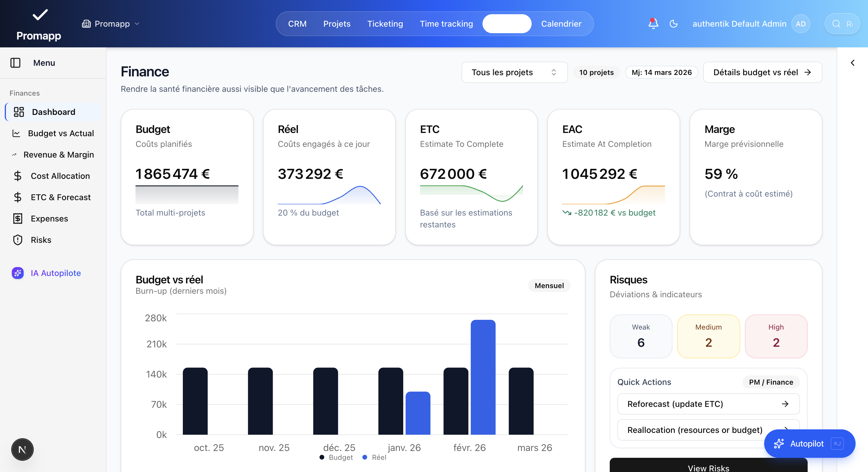Click the févr. 26 blue Réel bar
The image size is (868, 472).
pyautogui.click(x=483, y=377)
